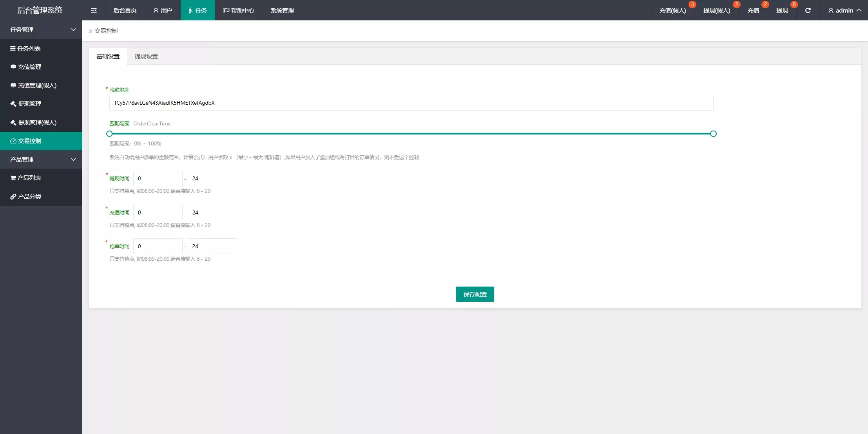Viewport: 868px width, 434px height.
Task: Open 任务列表 in the sidebar
Action: (29, 48)
